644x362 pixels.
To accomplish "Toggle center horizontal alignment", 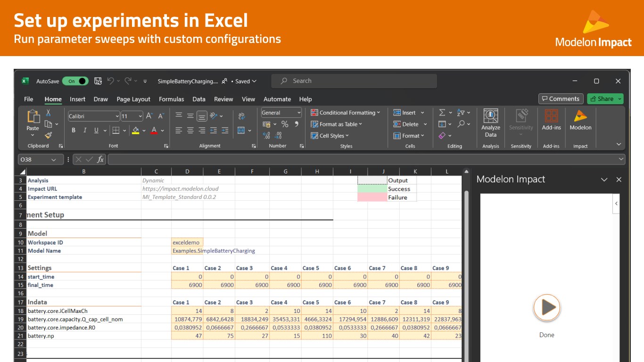I will pos(190,130).
